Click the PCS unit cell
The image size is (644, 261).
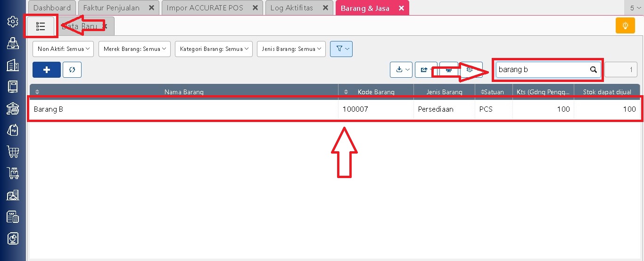(x=494, y=109)
